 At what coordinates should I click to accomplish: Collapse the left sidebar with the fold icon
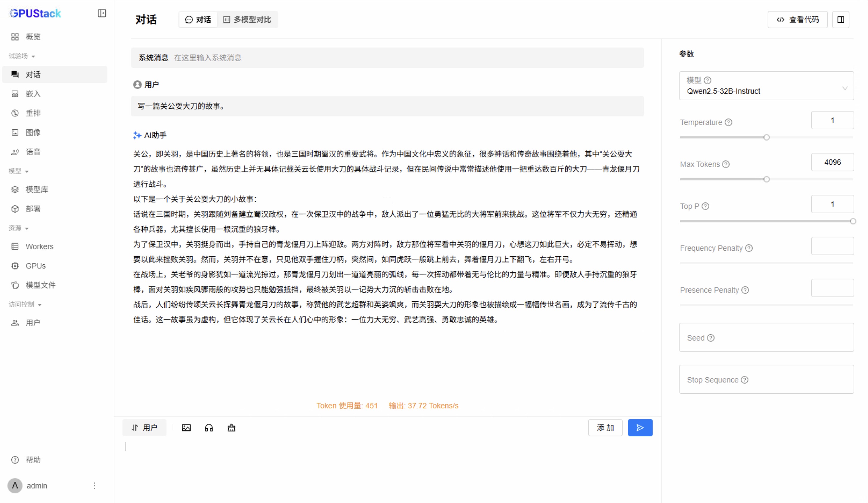(101, 13)
